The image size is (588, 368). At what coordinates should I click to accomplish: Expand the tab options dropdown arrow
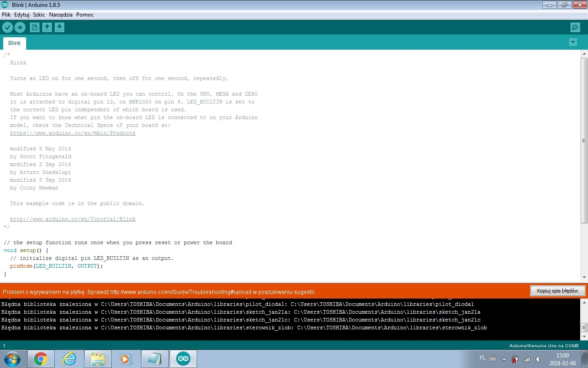point(573,42)
